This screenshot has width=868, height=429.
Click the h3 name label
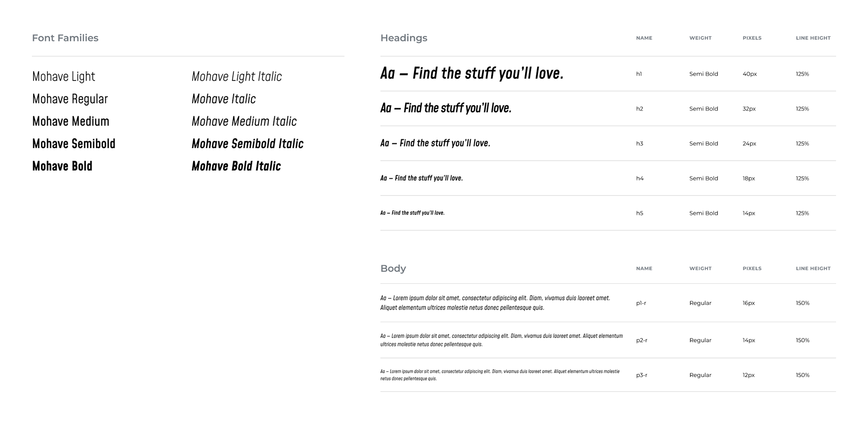click(x=640, y=143)
